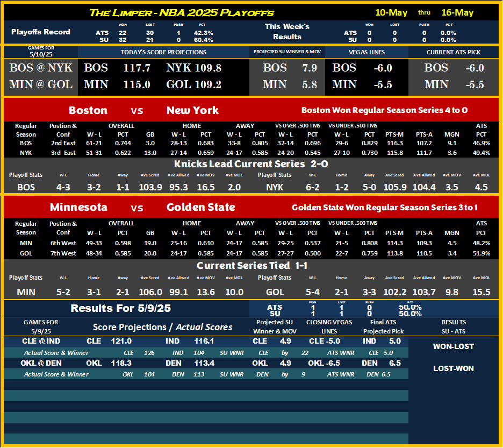Click "Golden State Won Regular Season Series 3 to 1"
Image resolution: width=503 pixels, height=448 pixels.
pyautogui.click(x=384, y=208)
